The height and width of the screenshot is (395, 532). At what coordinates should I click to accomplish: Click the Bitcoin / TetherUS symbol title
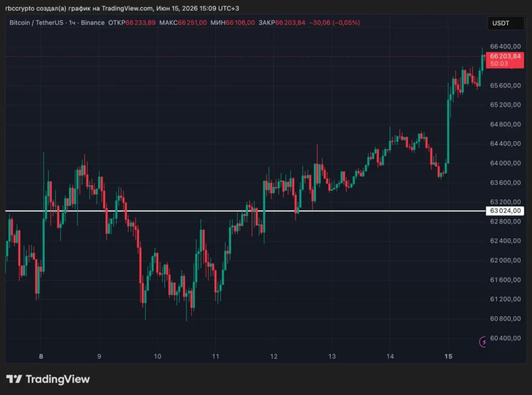pos(36,23)
